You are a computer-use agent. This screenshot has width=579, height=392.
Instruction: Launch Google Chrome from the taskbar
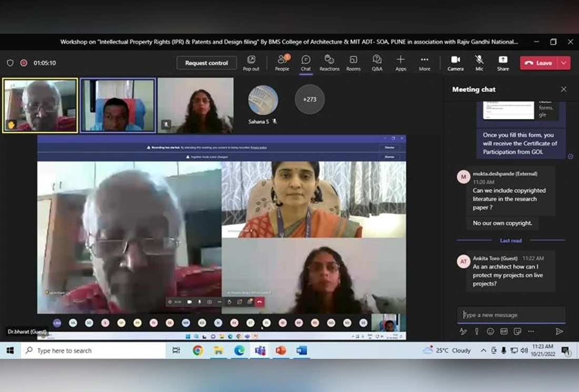click(198, 350)
